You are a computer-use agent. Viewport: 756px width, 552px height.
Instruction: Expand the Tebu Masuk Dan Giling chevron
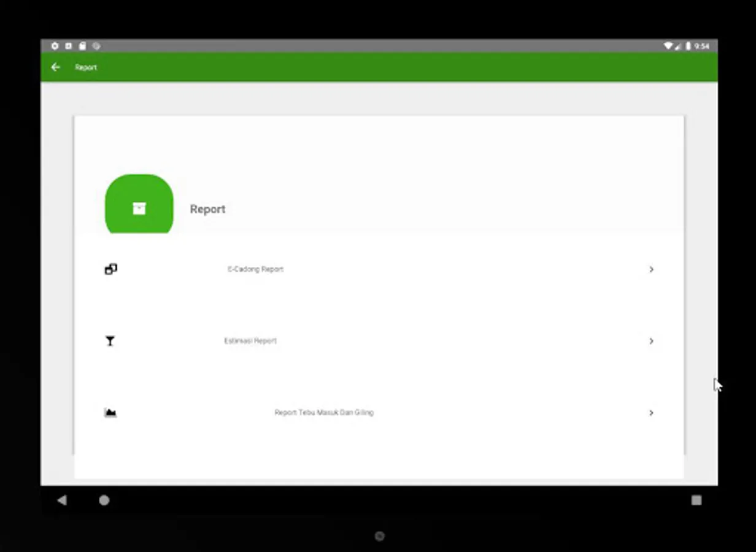[651, 413]
